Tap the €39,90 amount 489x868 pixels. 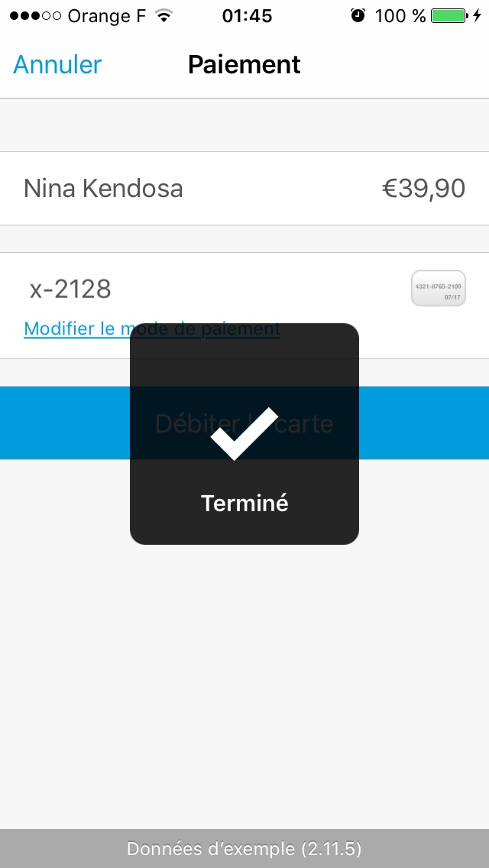tap(423, 188)
